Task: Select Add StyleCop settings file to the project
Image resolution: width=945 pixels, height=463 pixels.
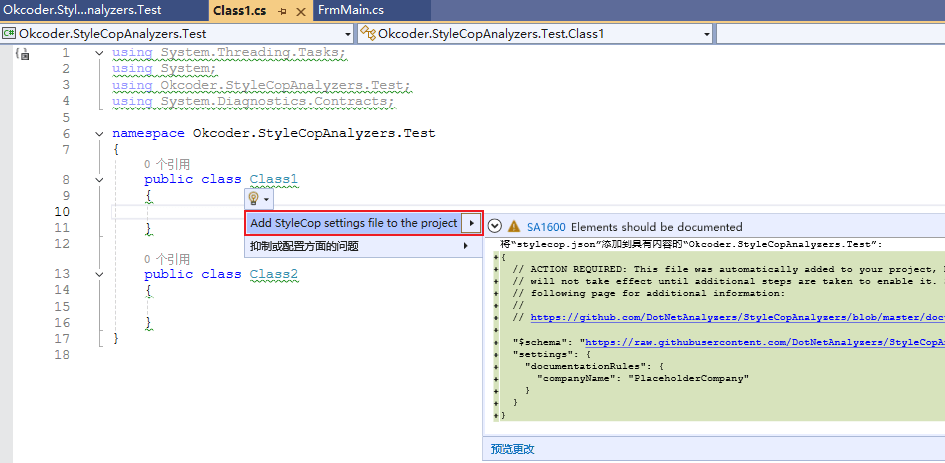Action: [x=353, y=223]
